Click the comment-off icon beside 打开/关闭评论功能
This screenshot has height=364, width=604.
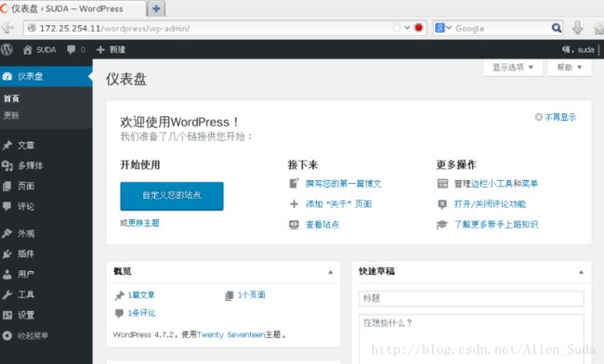(x=442, y=204)
